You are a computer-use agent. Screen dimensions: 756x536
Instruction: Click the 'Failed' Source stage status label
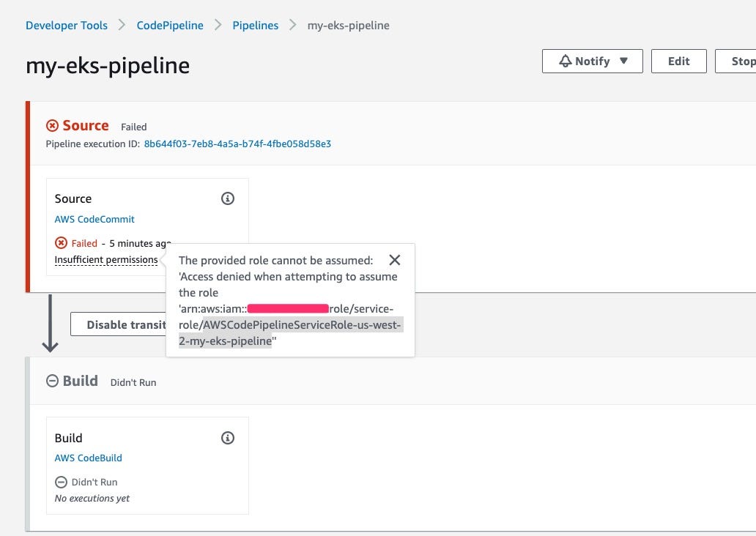tap(133, 127)
